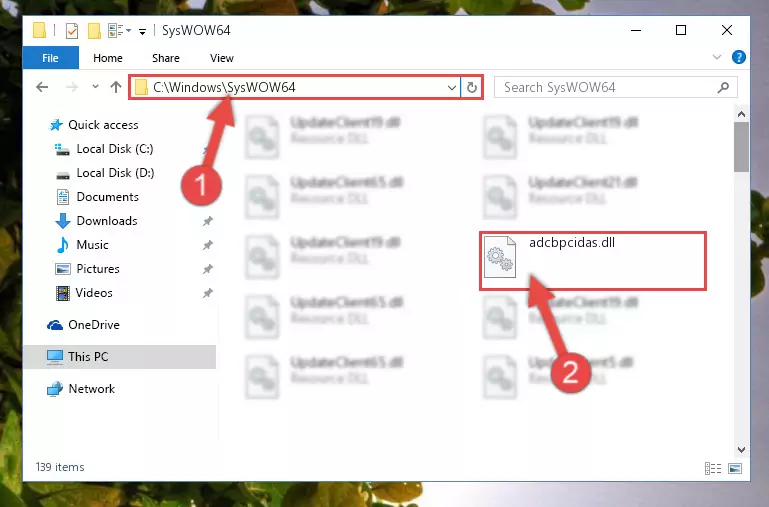The width and height of the screenshot is (769, 507).
Task: Open Explorer help question mark
Action: [739, 57]
